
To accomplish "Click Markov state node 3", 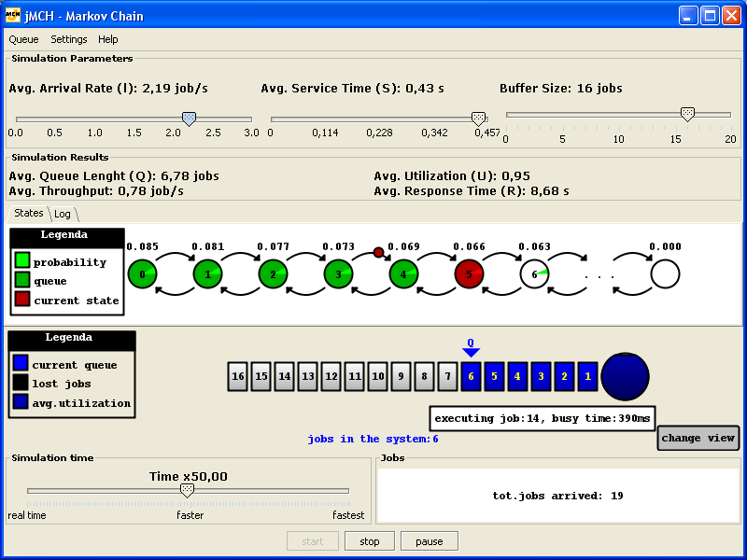I will [x=338, y=274].
